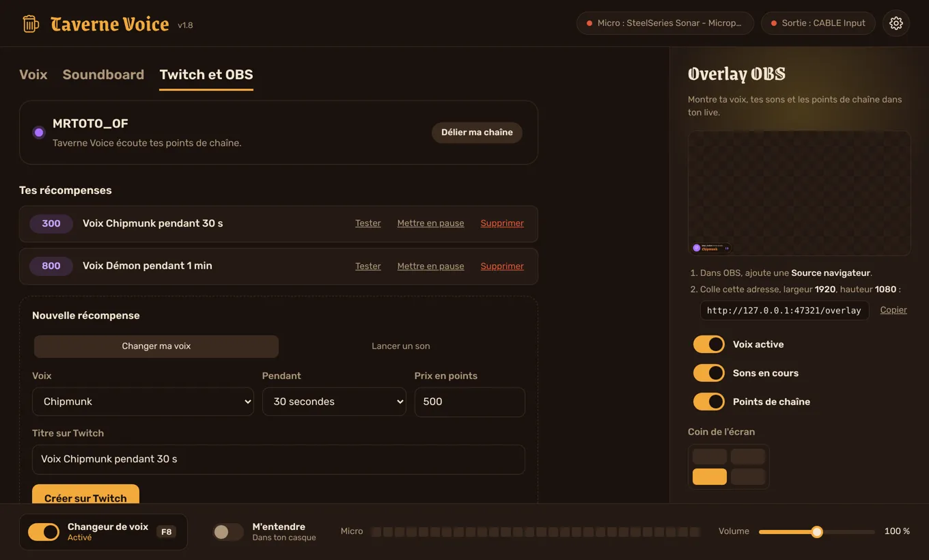Test the Voix Chipmunk pendant 30 s reward

[x=368, y=223]
